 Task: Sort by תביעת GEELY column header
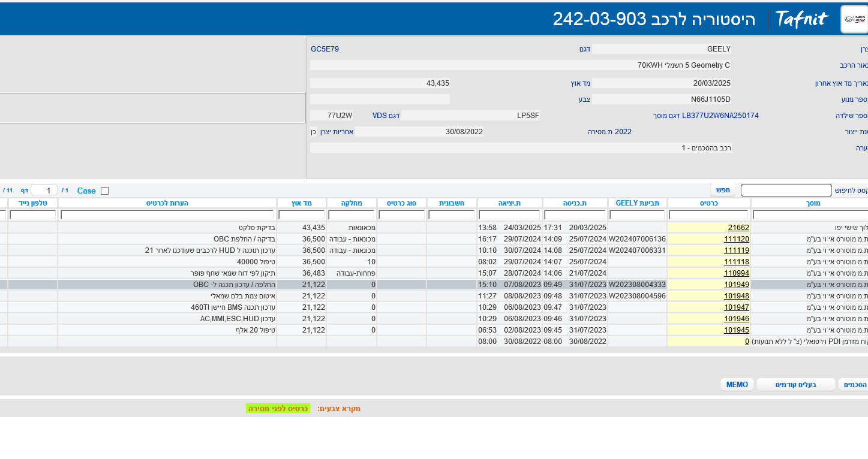coord(637,203)
